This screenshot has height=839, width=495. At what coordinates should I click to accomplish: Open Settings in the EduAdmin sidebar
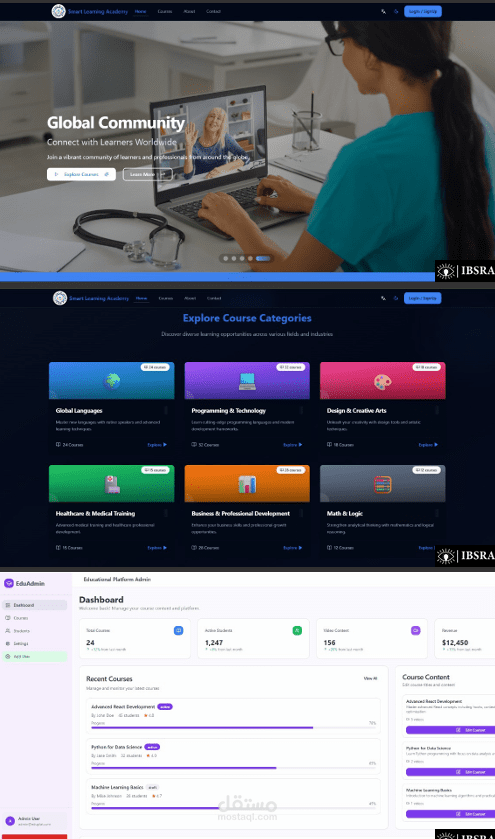[x=35, y=644]
